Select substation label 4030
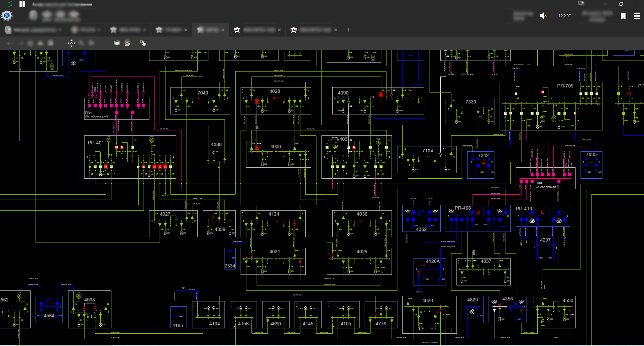The image size is (644, 346). point(362,214)
